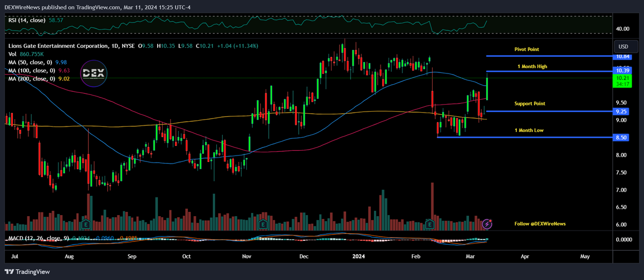Click the 0.0000 MACD scale value
The image size is (644, 280).
(623, 240)
